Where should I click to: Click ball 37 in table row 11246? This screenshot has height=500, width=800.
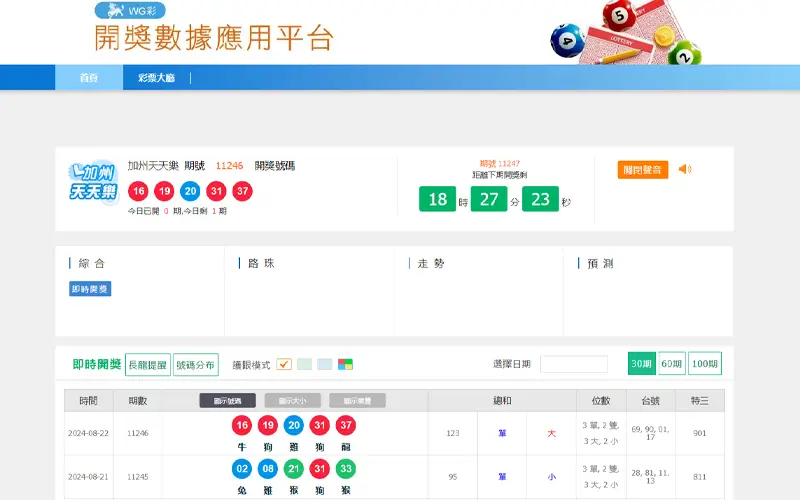pyautogui.click(x=346, y=425)
